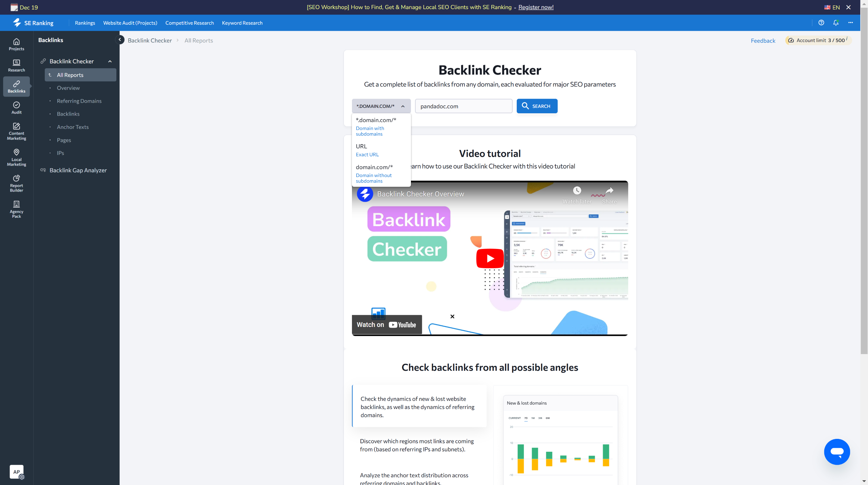Open the Projects sidebar section
Image resolution: width=868 pixels, height=485 pixels.
(x=16, y=44)
